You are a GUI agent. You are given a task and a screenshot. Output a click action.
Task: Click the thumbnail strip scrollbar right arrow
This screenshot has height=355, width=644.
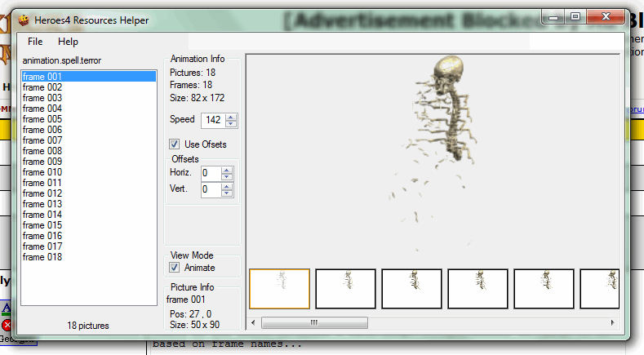[613, 323]
